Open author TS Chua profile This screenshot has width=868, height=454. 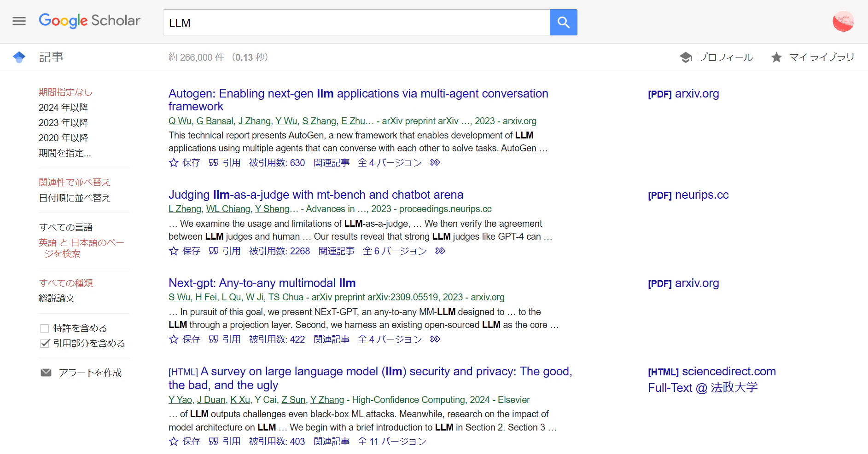[286, 297]
